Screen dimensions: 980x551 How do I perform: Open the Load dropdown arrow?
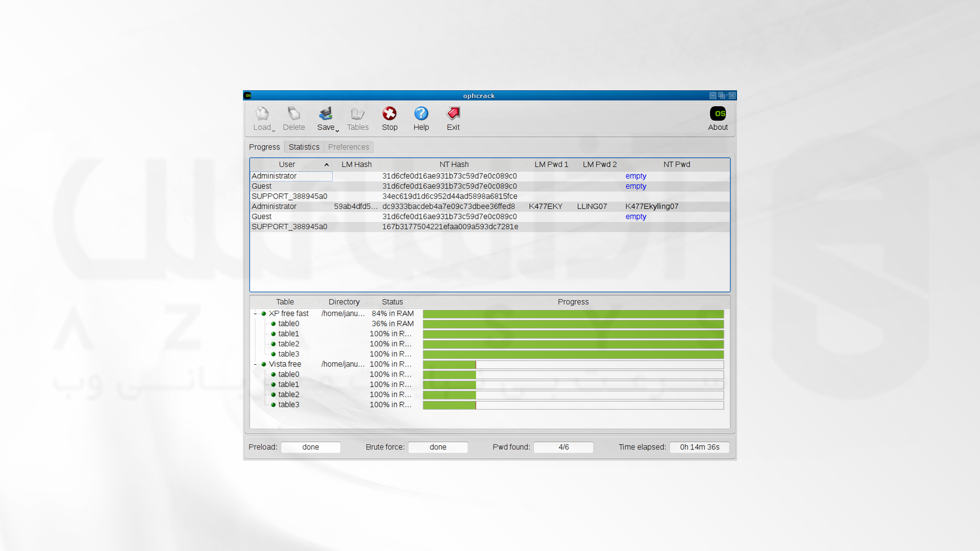(274, 131)
